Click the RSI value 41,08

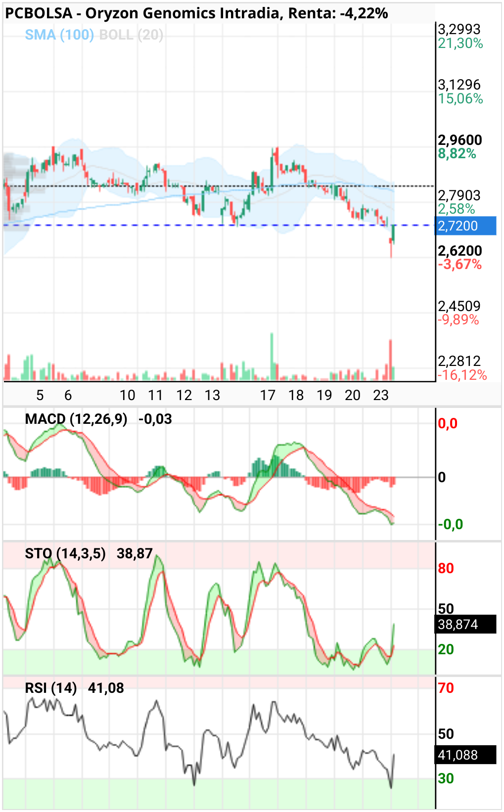pyautogui.click(x=106, y=688)
